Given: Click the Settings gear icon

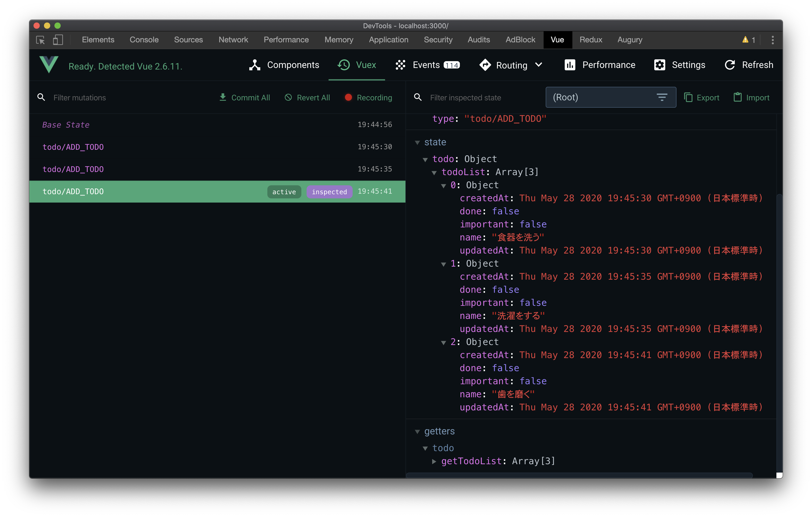Looking at the screenshot, I should 659,65.
